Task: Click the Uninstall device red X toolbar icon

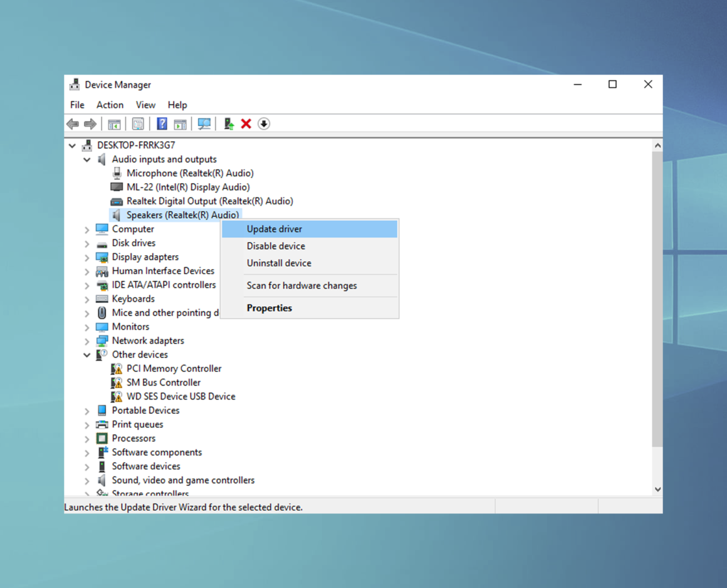Action: 246,123
